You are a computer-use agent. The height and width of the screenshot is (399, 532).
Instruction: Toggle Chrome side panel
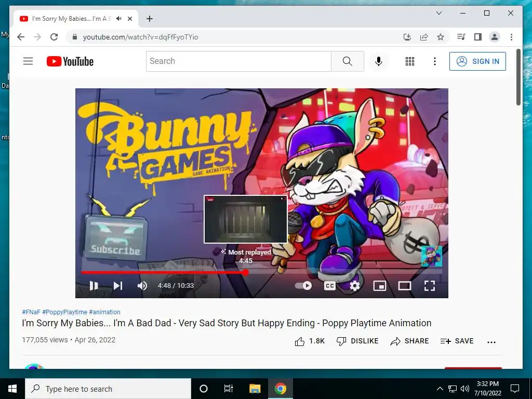coord(478,37)
